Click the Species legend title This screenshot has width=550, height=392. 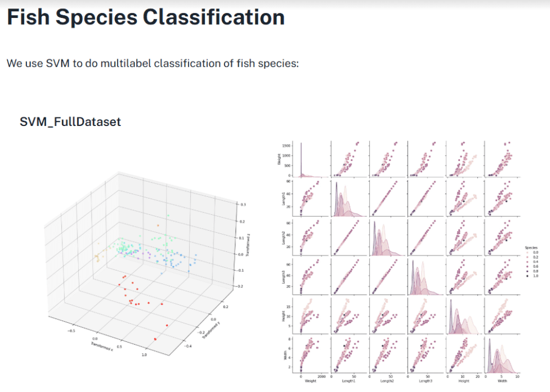tap(533, 247)
